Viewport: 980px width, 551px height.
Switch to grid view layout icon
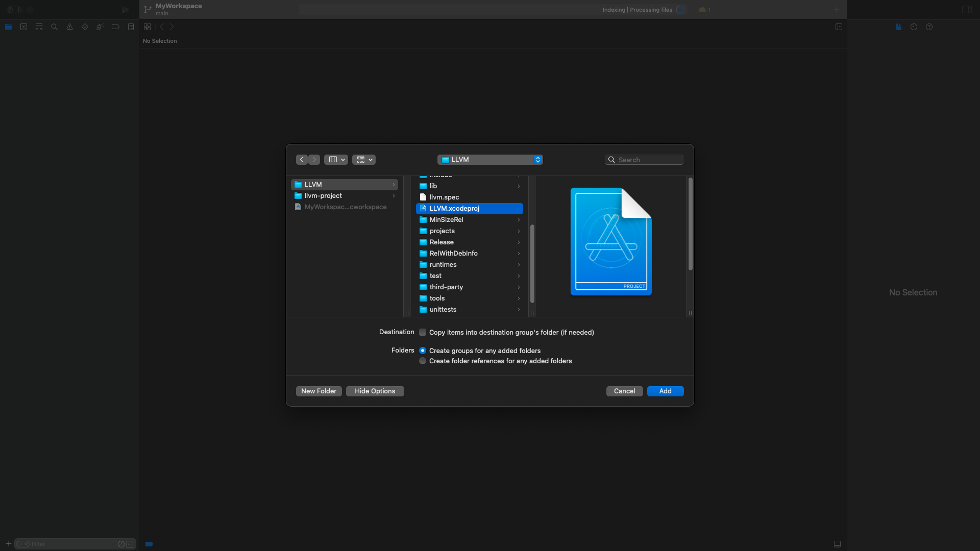coord(360,160)
